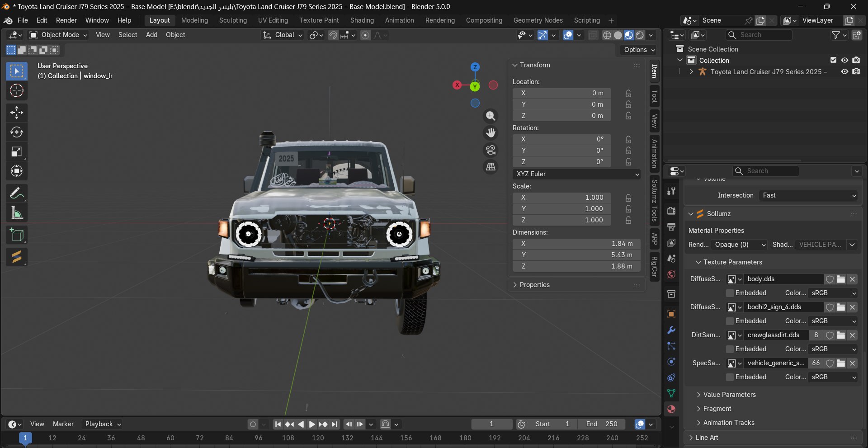Toggle lock on Location X
The width and height of the screenshot is (868, 448).
[628, 94]
